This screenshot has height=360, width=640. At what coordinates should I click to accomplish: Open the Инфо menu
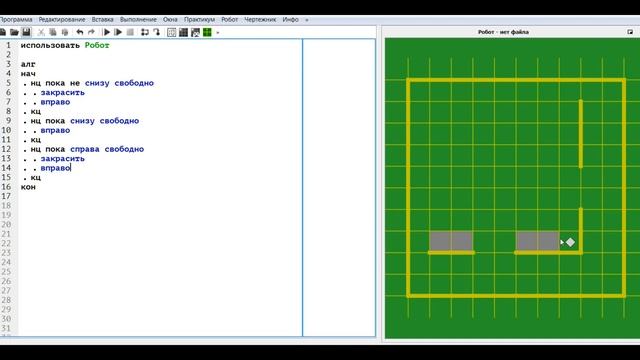(x=290, y=20)
